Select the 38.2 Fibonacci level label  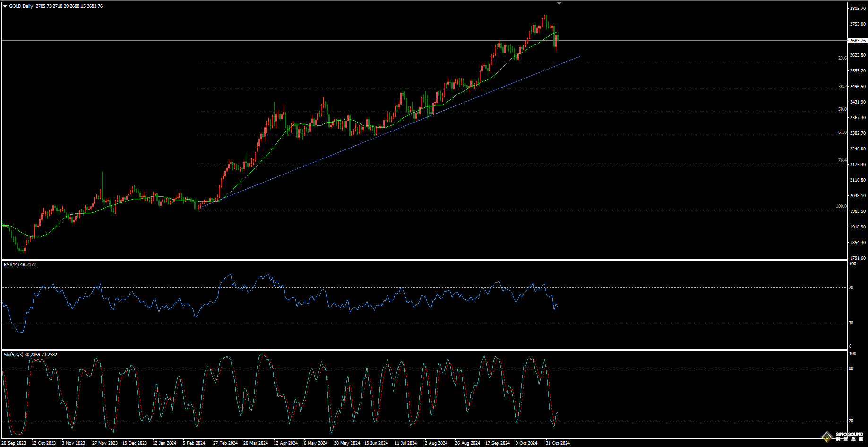pos(842,87)
